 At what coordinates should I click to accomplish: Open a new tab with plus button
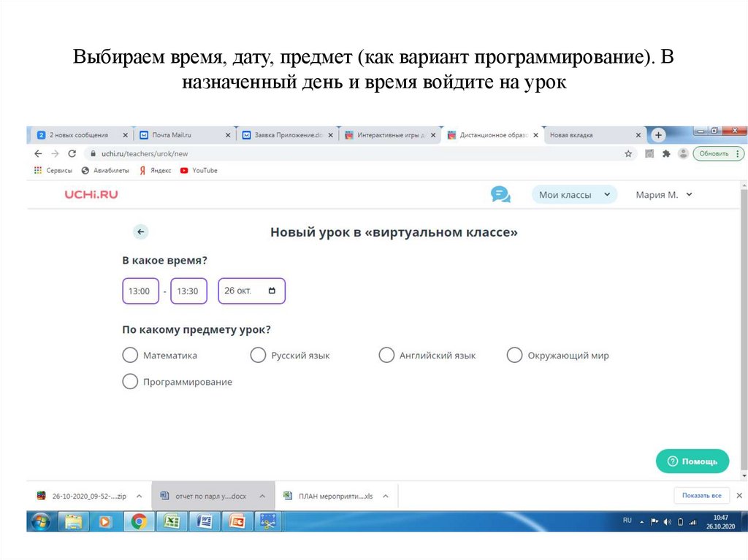(x=658, y=135)
